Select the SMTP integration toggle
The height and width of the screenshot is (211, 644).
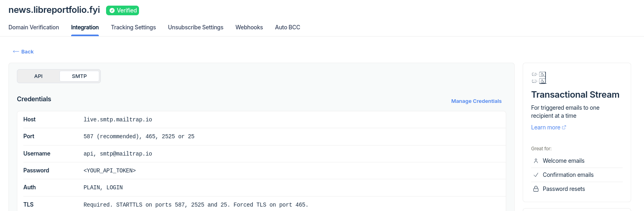coord(79,76)
